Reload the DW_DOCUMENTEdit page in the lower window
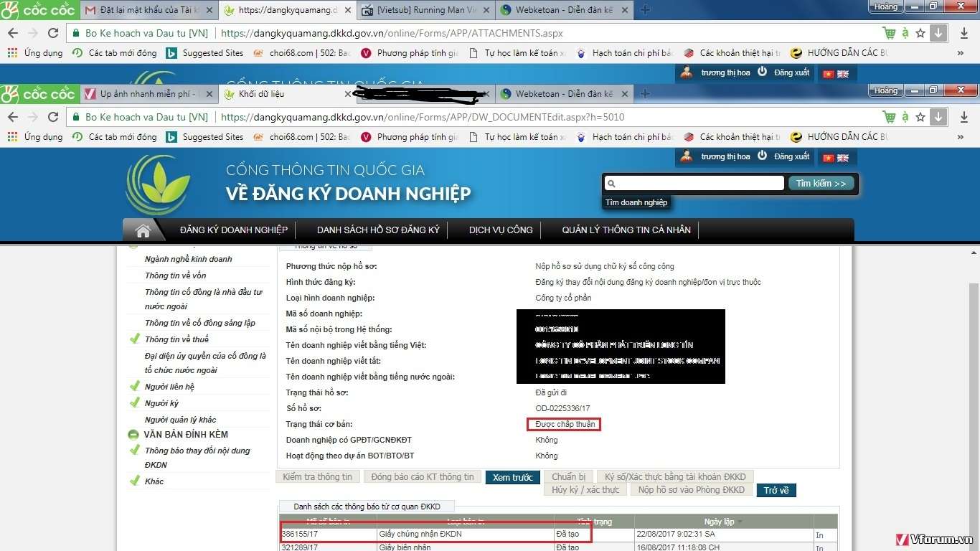980x551 pixels. [53, 117]
